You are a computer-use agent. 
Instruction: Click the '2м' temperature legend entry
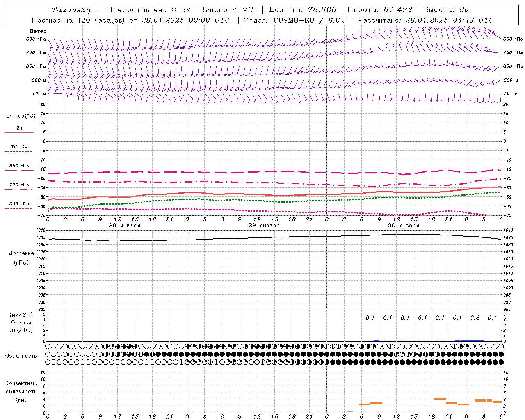pos(19,128)
